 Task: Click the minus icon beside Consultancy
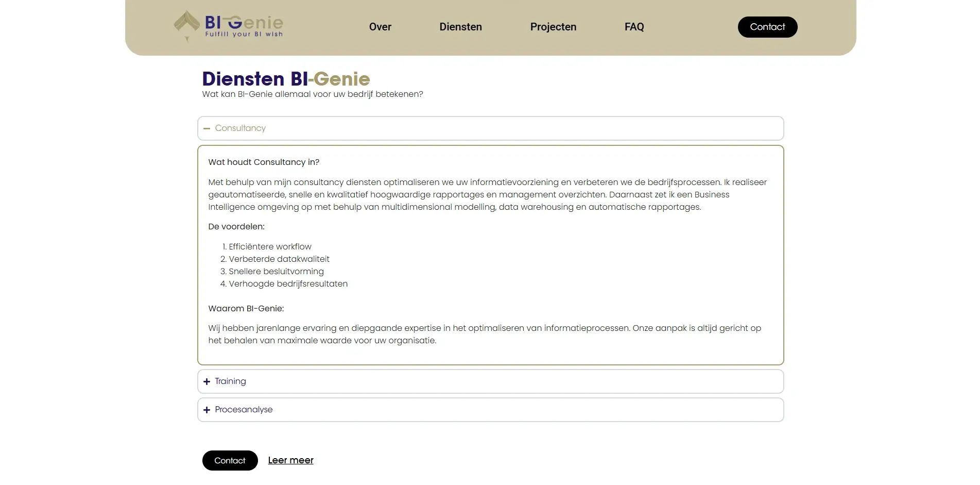(x=207, y=128)
